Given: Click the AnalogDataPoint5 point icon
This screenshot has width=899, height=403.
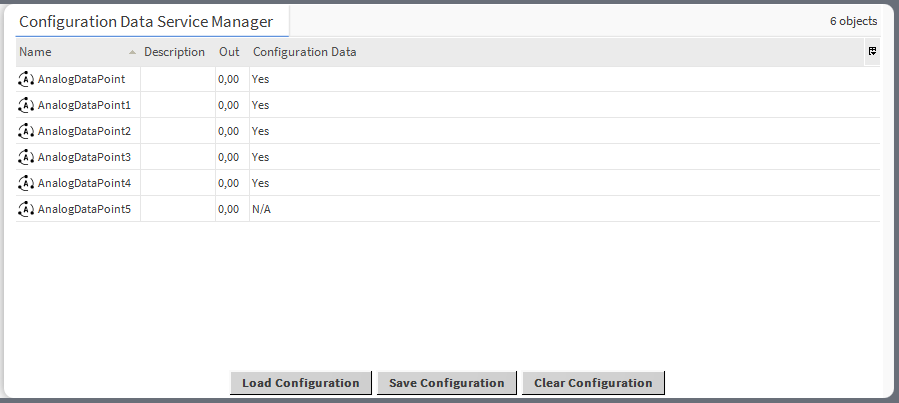Looking at the screenshot, I should (26, 209).
